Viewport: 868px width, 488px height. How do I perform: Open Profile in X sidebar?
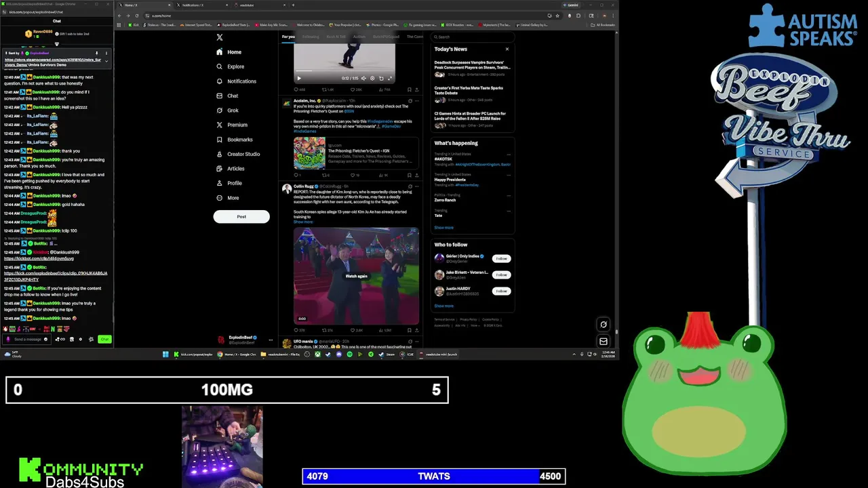[229, 183]
